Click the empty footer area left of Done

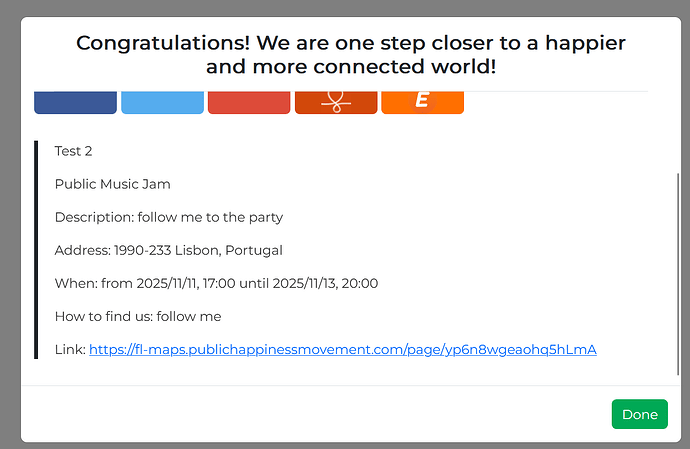(x=300, y=414)
